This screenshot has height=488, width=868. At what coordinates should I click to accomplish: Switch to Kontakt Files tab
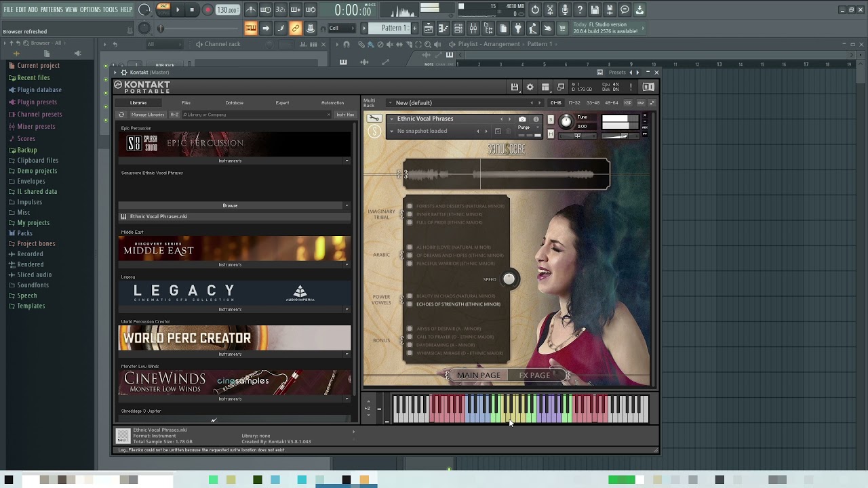pos(186,103)
